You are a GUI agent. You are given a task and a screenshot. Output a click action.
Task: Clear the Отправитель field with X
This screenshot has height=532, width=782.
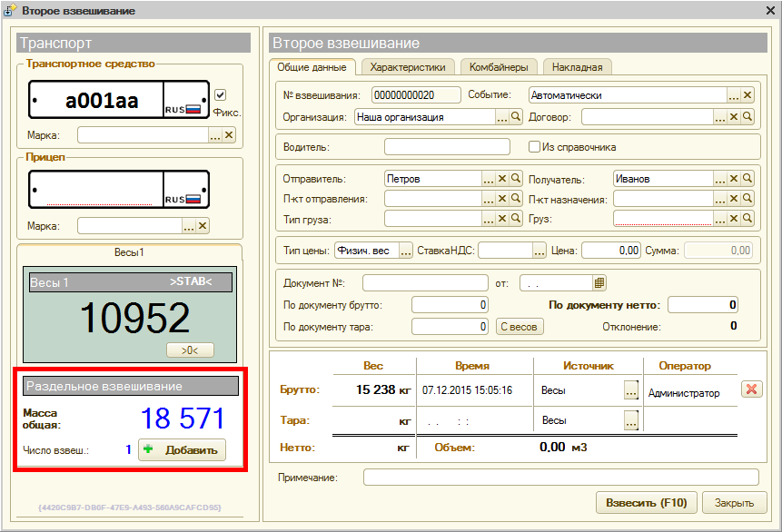coord(502,179)
